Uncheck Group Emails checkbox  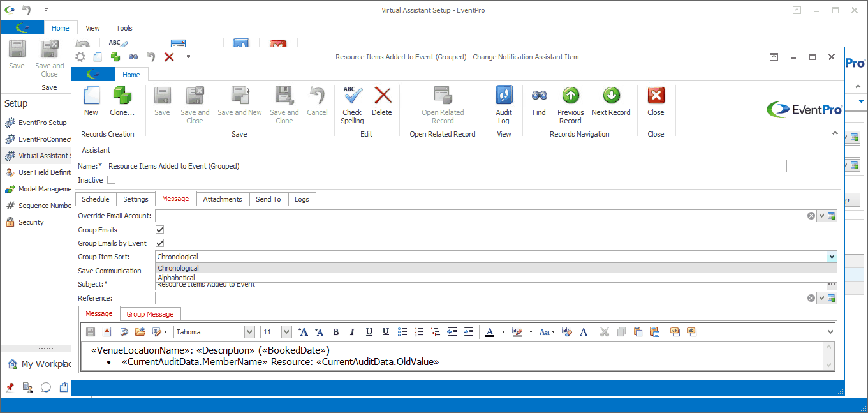tap(160, 230)
